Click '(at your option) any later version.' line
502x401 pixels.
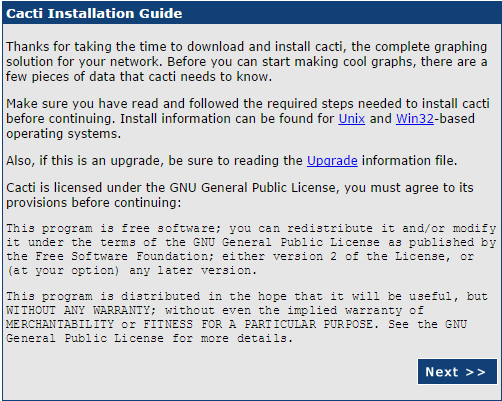[132, 270]
